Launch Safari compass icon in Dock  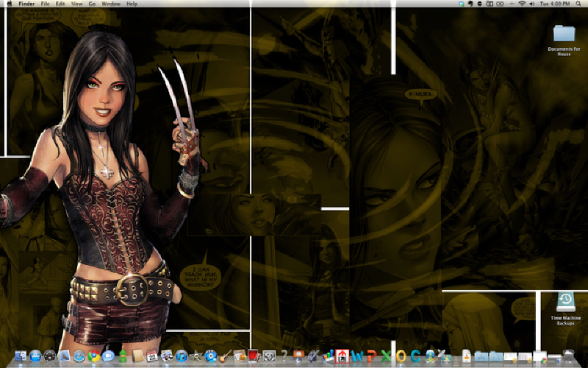79,355
